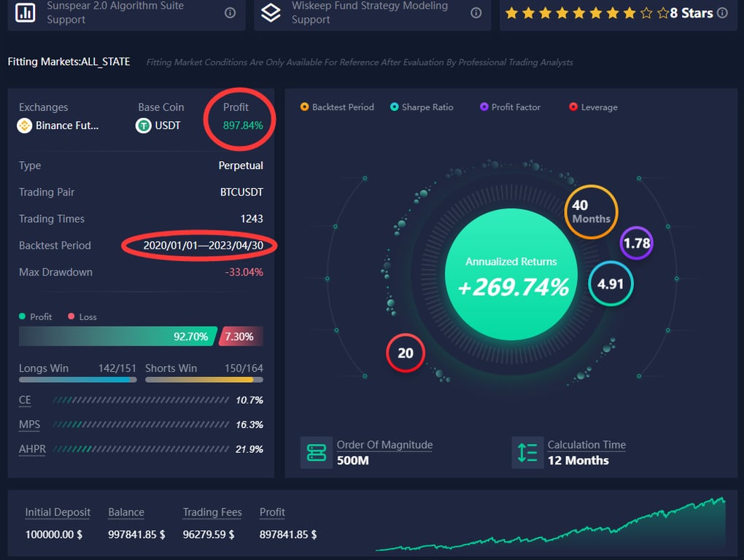Screen dimensions: 744x560
Task: Click the Calculation Time sort icon
Action: pos(527,453)
